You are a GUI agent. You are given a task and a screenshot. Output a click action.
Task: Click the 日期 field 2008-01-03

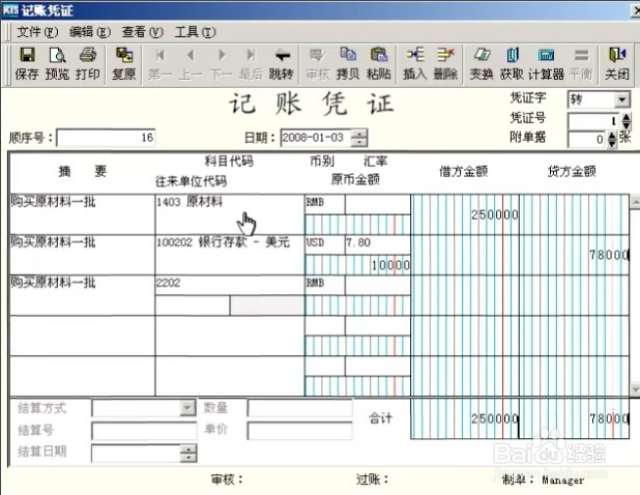[x=316, y=138]
